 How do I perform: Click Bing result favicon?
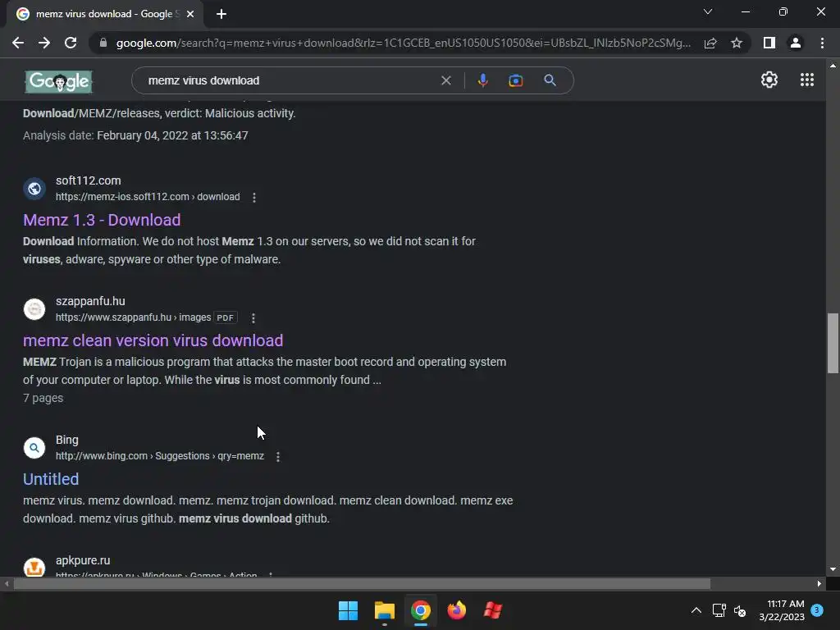[34, 448]
